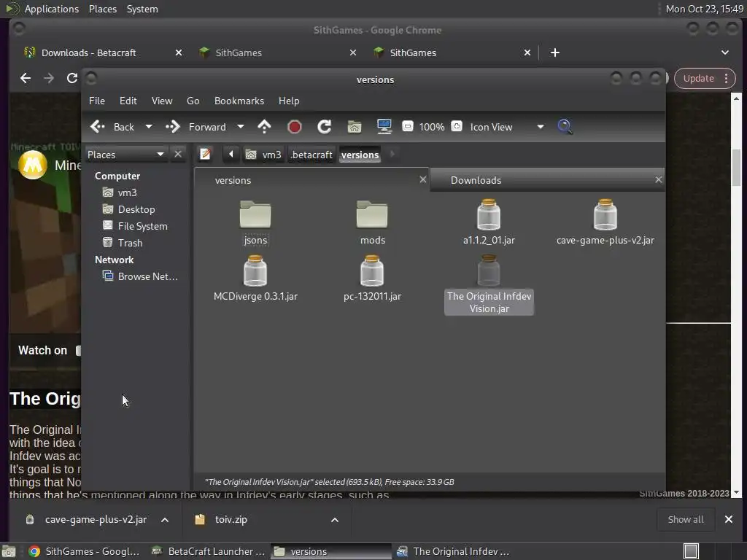Viewport: 747px width, 560px height.
Task: Open the Computer toolbar icon
Action: tap(384, 127)
